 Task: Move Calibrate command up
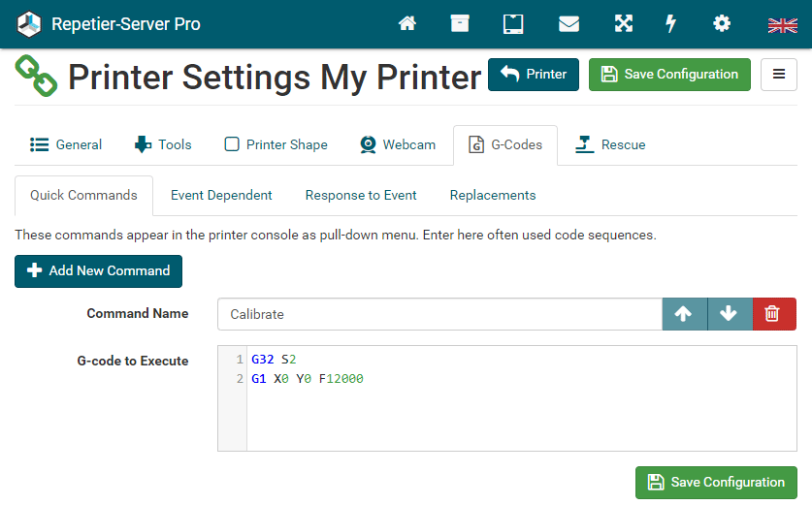684,314
